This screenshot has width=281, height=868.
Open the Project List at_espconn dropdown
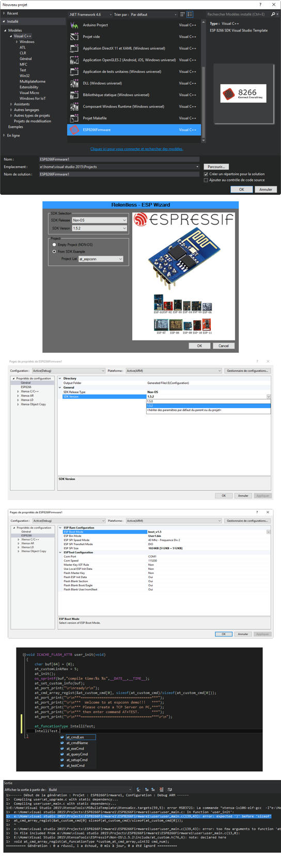[101, 259]
